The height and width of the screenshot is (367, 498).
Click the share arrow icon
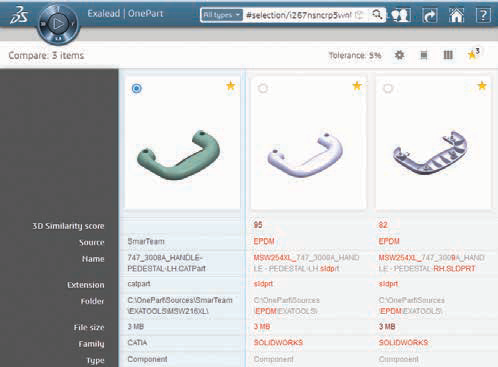[430, 15]
